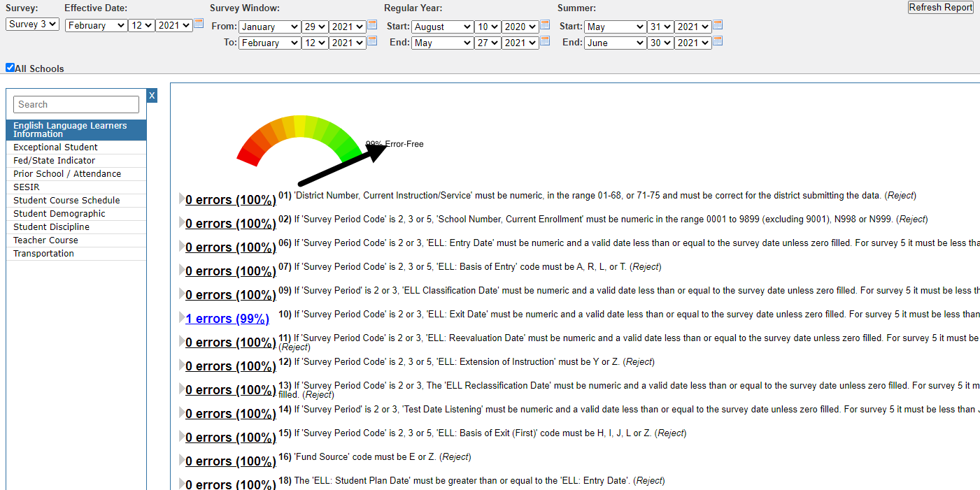Open calendar for Regular Year End date
The width and height of the screenshot is (980, 490).
click(545, 42)
